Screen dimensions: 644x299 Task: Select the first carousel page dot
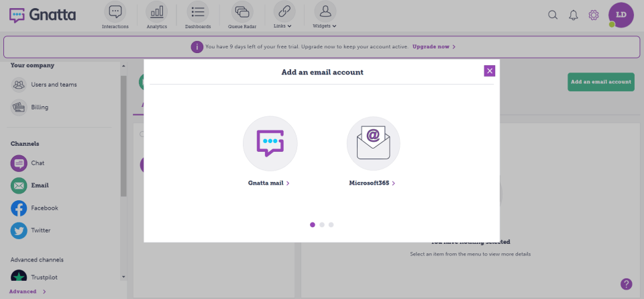(313, 225)
